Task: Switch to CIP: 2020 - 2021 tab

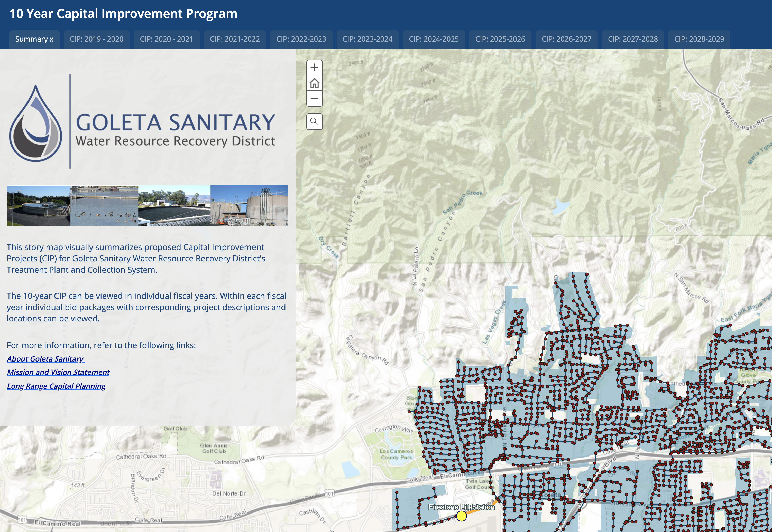Action: point(167,39)
